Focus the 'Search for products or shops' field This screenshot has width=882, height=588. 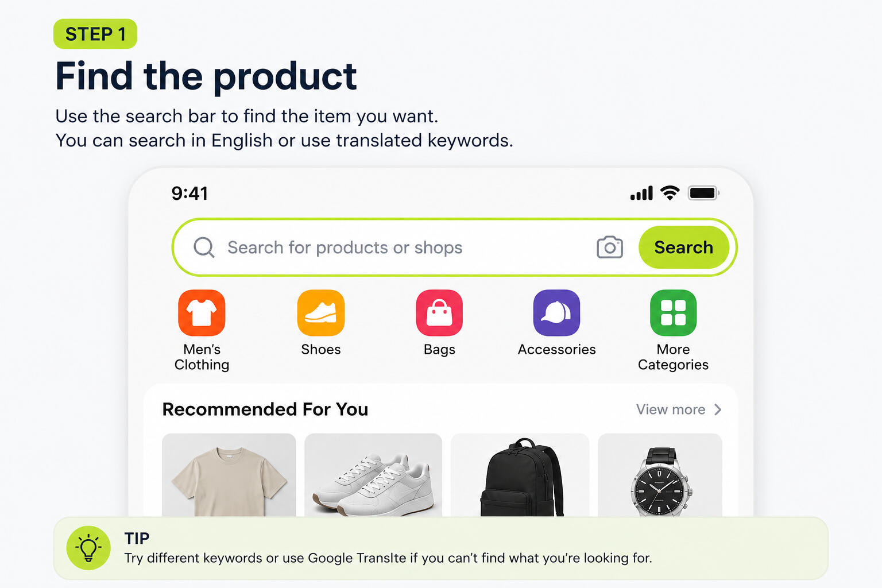[x=402, y=247]
